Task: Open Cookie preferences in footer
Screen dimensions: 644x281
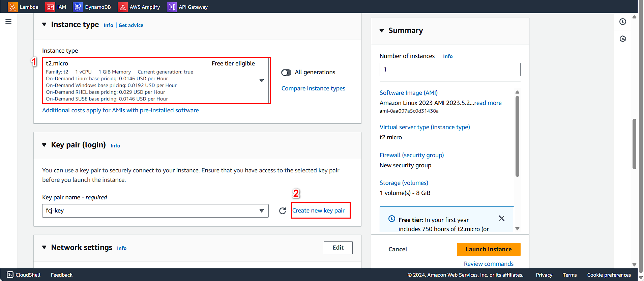Action: [609, 275]
